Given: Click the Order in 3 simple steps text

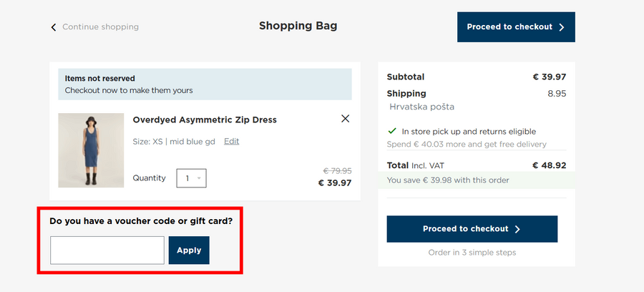Looking at the screenshot, I should click(472, 253).
